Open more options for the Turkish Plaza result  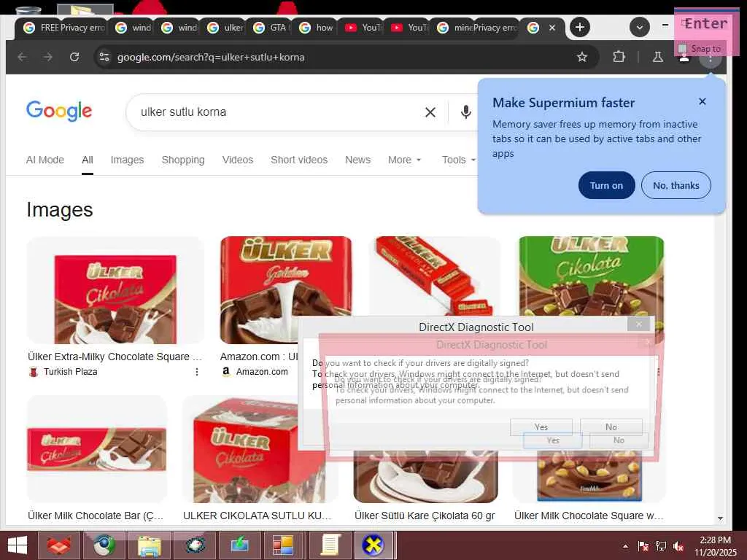[197, 371]
